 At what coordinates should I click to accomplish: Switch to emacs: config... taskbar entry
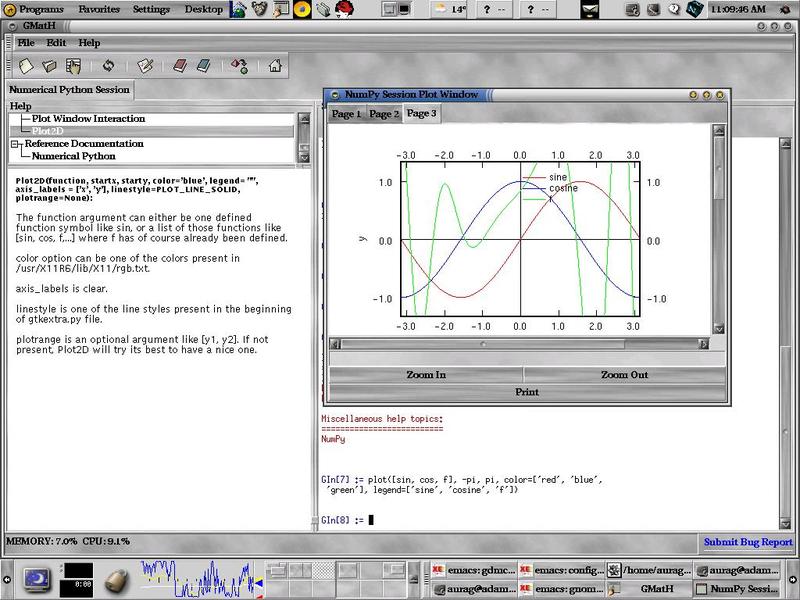click(x=561, y=570)
